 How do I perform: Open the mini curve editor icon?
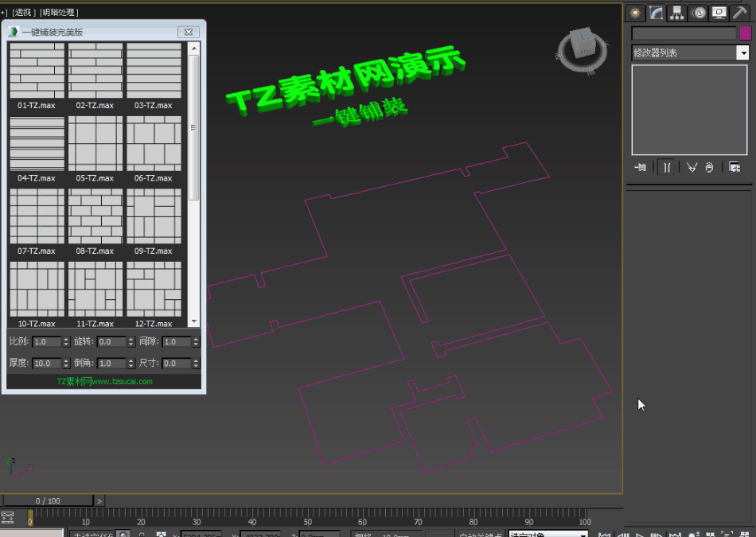click(x=8, y=517)
